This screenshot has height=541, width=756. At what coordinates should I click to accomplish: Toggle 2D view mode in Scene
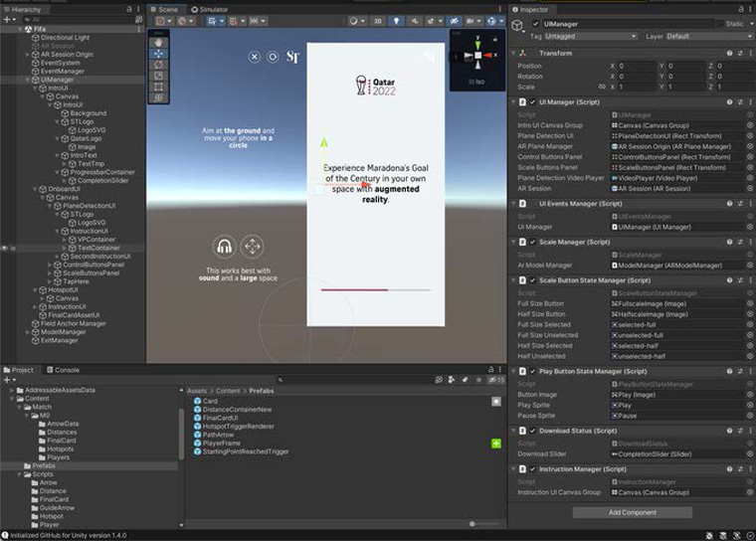click(x=378, y=21)
